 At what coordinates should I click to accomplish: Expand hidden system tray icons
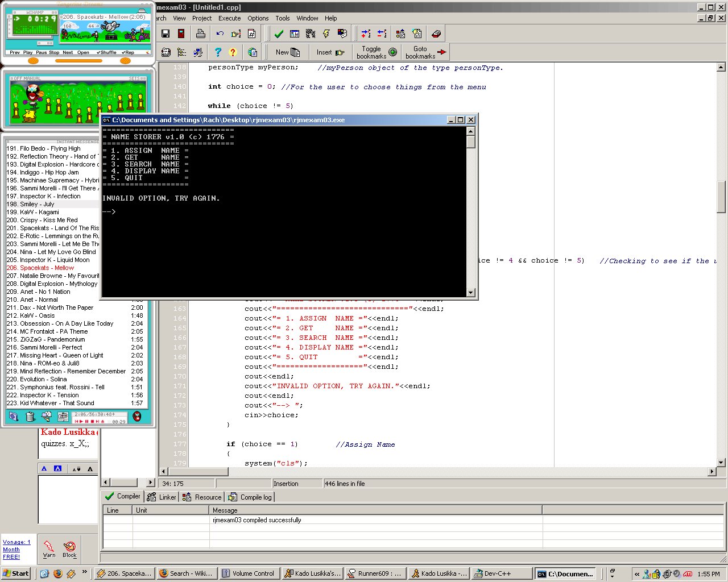pos(637,574)
